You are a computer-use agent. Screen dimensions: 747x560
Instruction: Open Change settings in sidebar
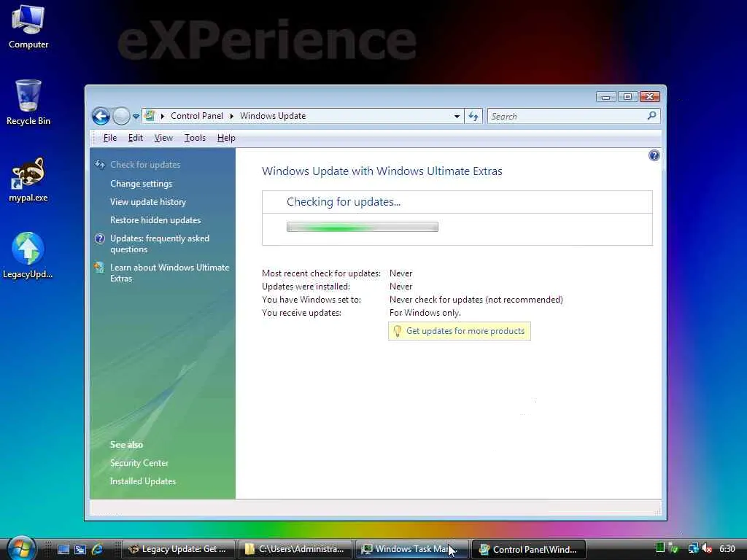pos(141,184)
